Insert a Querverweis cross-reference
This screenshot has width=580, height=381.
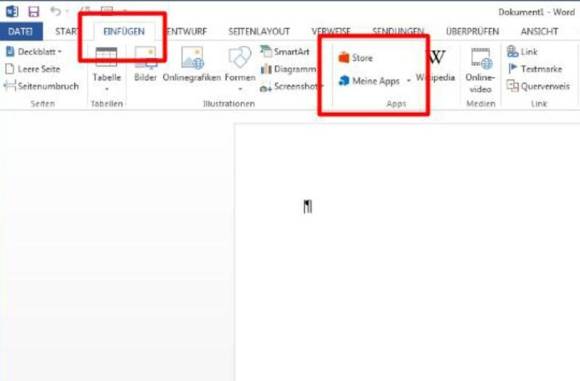[538, 86]
